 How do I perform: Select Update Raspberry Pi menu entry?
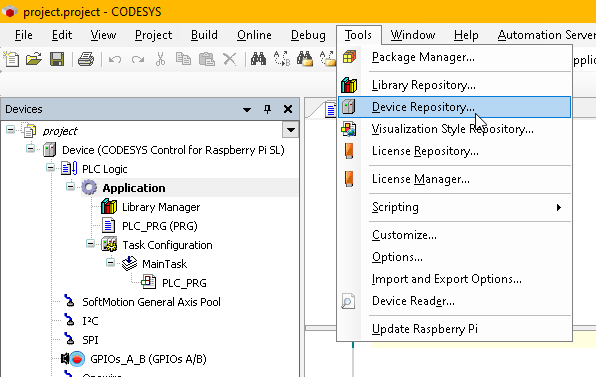point(454,329)
